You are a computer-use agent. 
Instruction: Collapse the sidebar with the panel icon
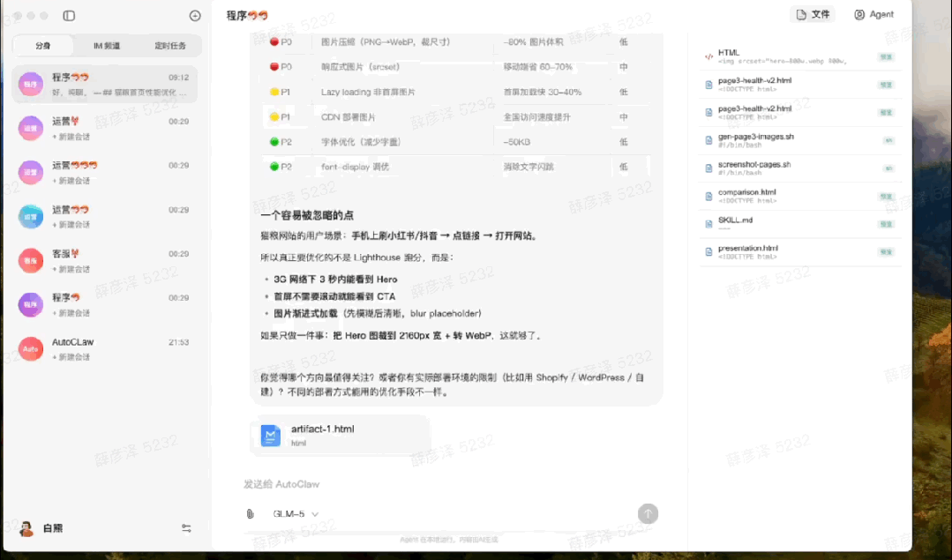[70, 14]
